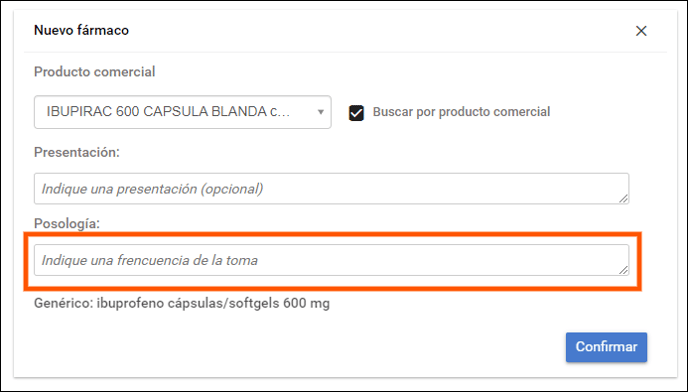Screen dimensions: 688x392
Task: Click the Producto comercial heading label
Action: 94,72
